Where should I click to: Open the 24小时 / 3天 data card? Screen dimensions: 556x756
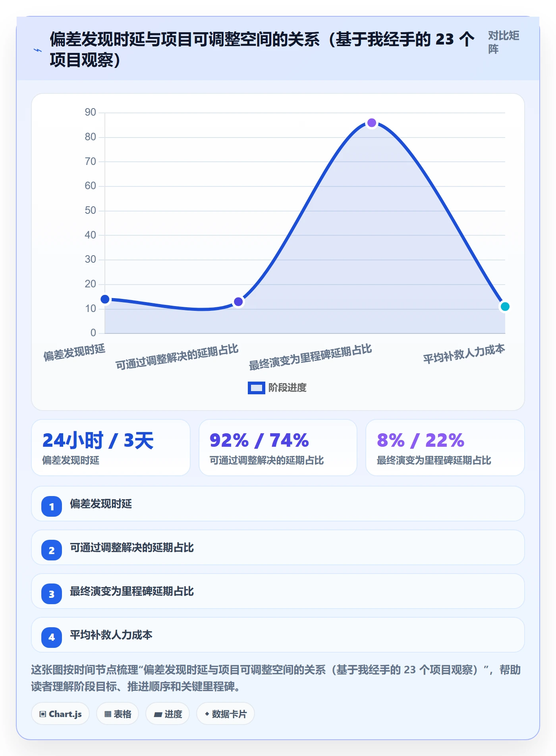pyautogui.click(x=111, y=448)
